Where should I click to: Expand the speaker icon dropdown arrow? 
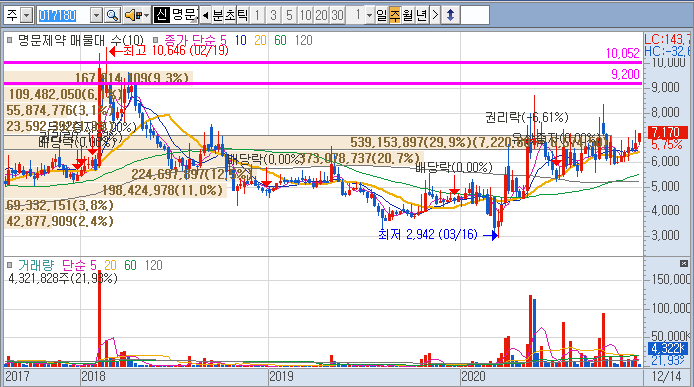[147, 15]
